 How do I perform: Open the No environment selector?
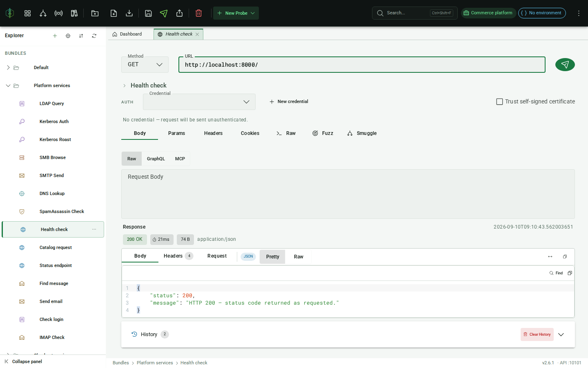tap(542, 13)
